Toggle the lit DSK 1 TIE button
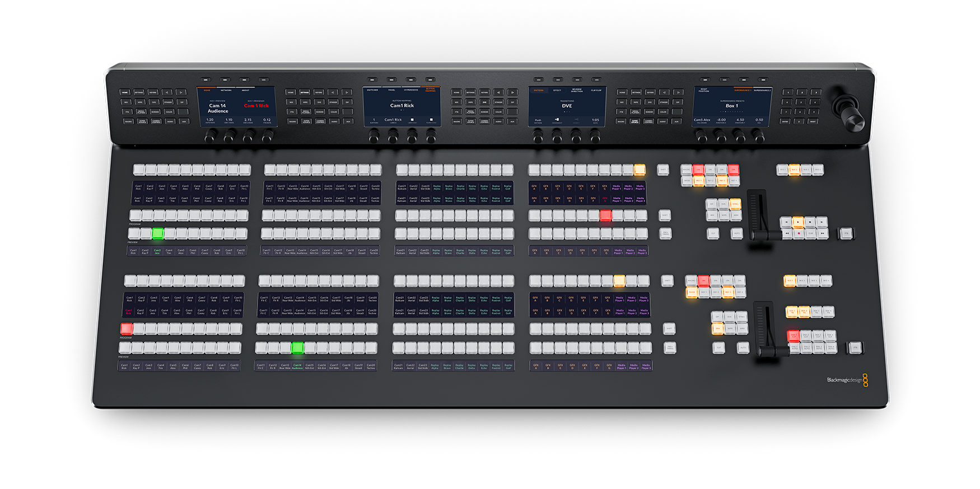 [792, 312]
